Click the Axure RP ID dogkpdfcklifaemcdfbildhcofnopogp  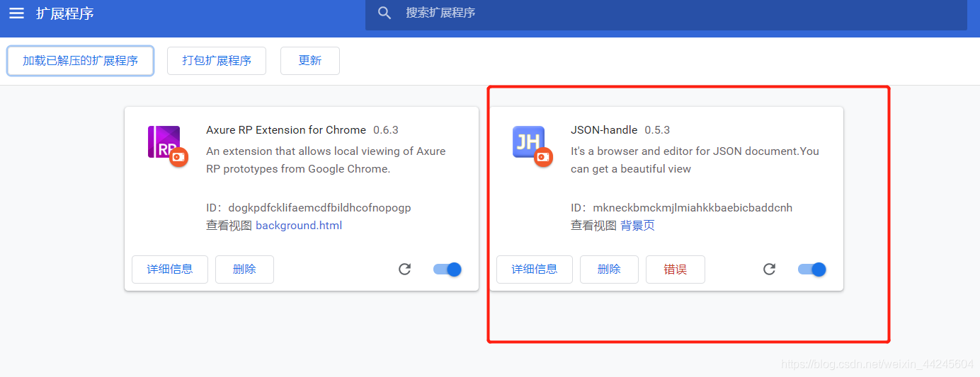tap(309, 208)
